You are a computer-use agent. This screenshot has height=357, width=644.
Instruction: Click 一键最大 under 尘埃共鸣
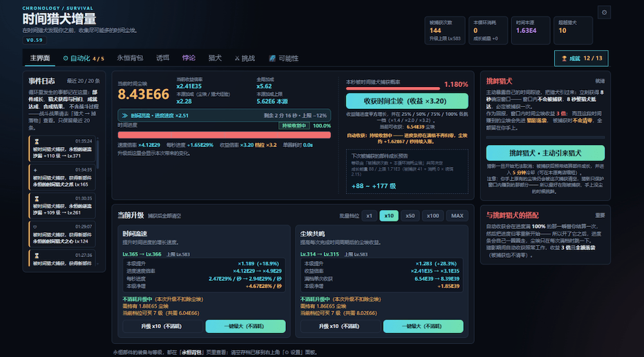click(x=423, y=326)
